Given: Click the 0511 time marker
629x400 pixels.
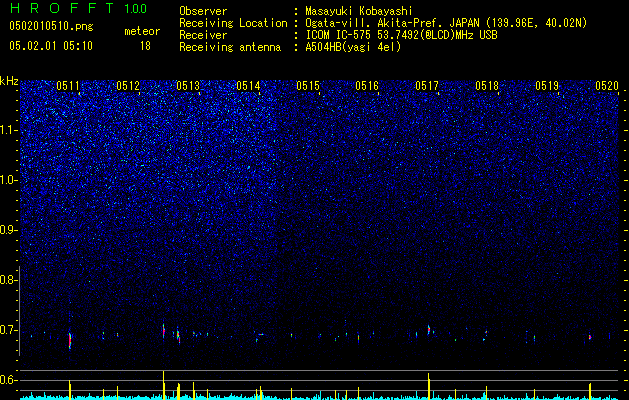Looking at the screenshot, I should [68, 85].
